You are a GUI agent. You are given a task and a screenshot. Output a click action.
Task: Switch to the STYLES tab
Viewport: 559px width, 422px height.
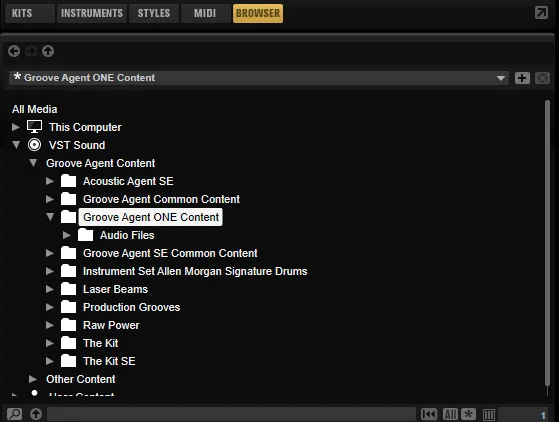[154, 13]
